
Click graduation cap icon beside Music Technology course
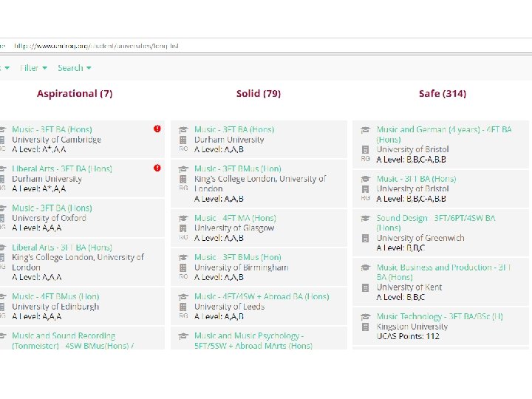[x=366, y=317]
